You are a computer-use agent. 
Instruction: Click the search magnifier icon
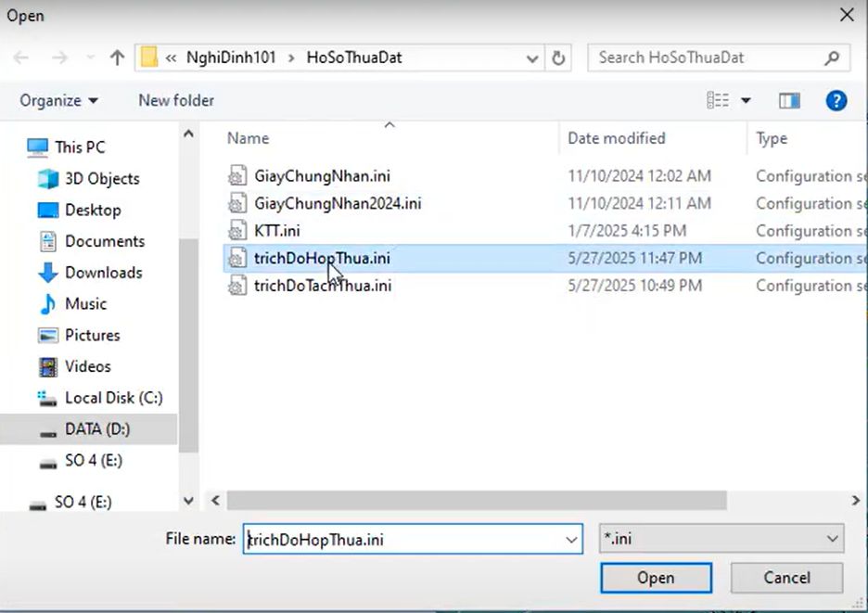point(832,57)
